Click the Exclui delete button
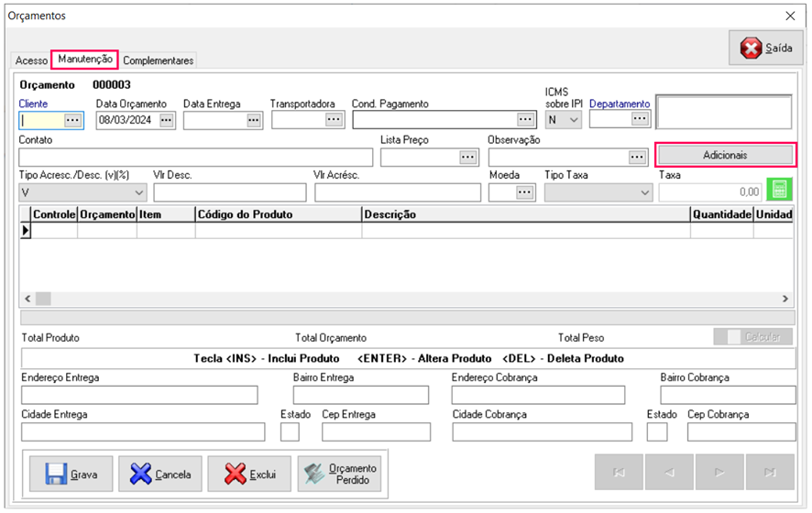The width and height of the screenshot is (812, 513). (x=249, y=475)
